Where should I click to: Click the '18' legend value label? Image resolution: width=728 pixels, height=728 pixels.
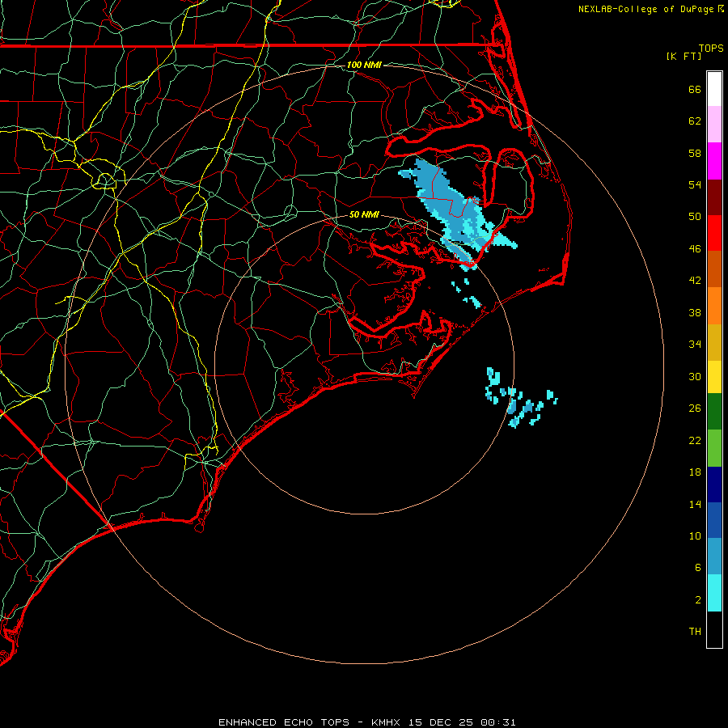tap(695, 472)
